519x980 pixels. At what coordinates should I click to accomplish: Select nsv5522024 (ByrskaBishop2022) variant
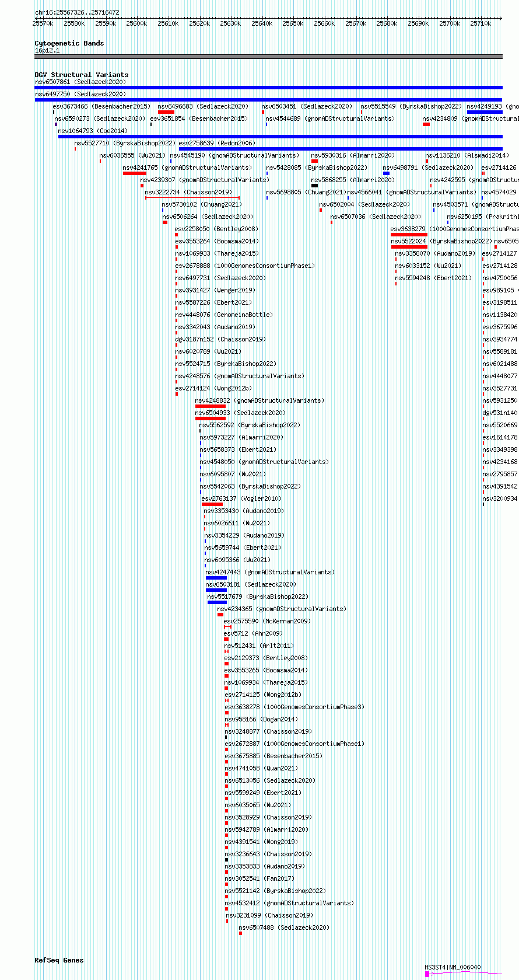441,241
